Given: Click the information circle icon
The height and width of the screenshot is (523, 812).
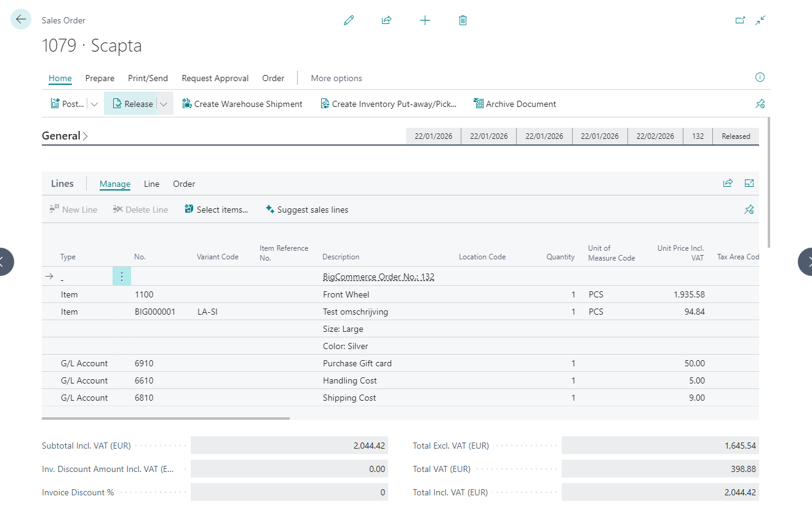Looking at the screenshot, I should (x=760, y=77).
